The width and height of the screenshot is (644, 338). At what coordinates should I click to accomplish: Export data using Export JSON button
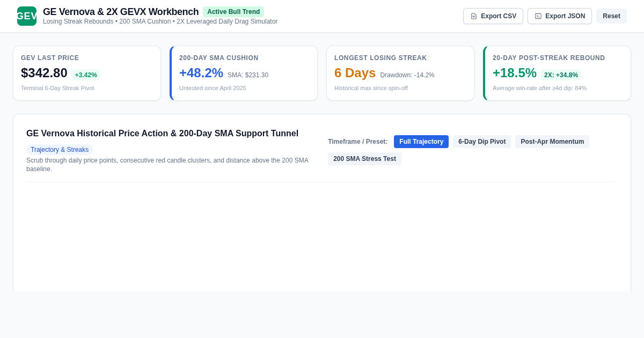click(560, 16)
